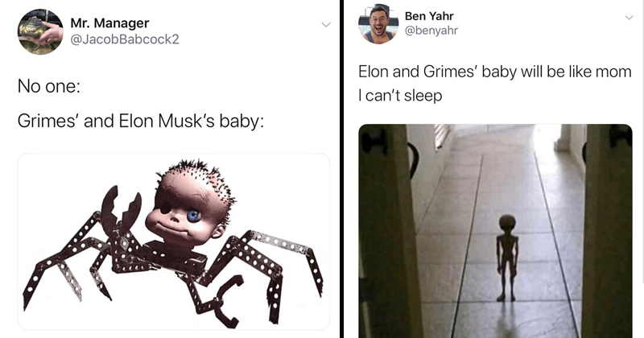This screenshot has height=338, width=644.
Task: Click the small alien figure in the hallway
Action: click(507, 258)
